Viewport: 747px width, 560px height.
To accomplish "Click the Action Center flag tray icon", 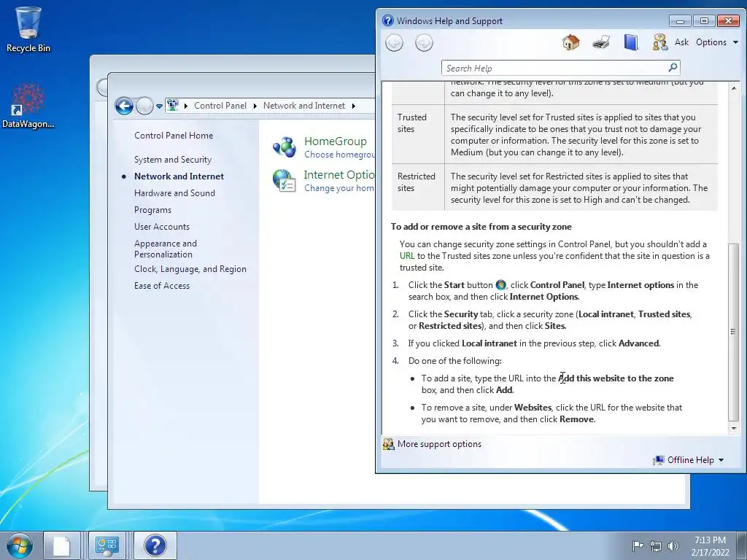I will click(638, 545).
